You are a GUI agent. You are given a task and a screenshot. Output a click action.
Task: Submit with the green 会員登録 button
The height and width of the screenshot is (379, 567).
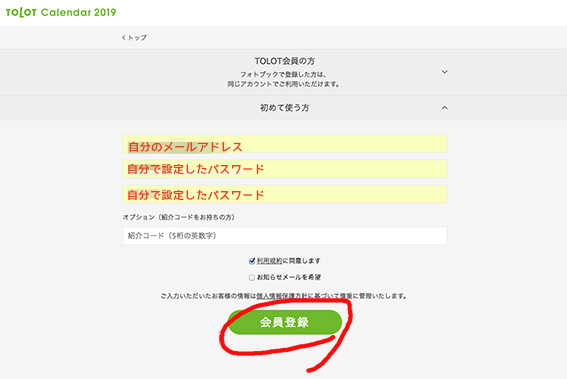(285, 322)
